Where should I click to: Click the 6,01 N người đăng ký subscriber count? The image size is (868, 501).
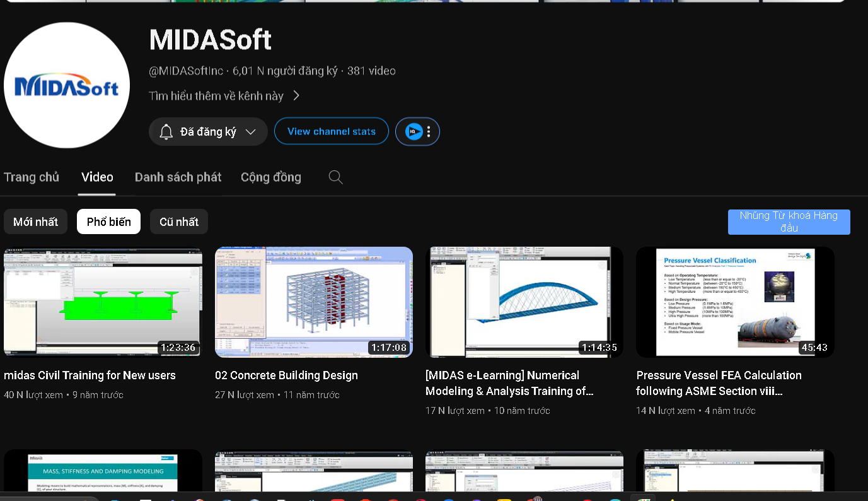[x=285, y=71]
